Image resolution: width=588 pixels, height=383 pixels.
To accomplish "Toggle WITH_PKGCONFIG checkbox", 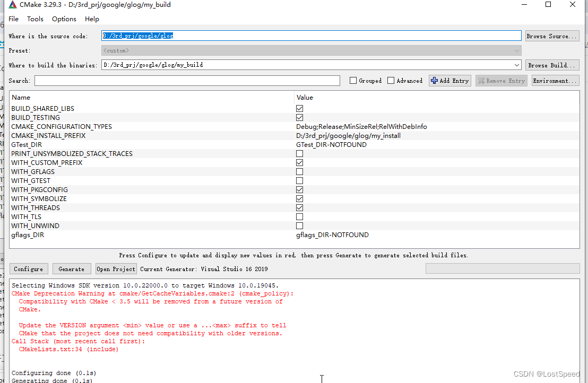I will pos(299,189).
